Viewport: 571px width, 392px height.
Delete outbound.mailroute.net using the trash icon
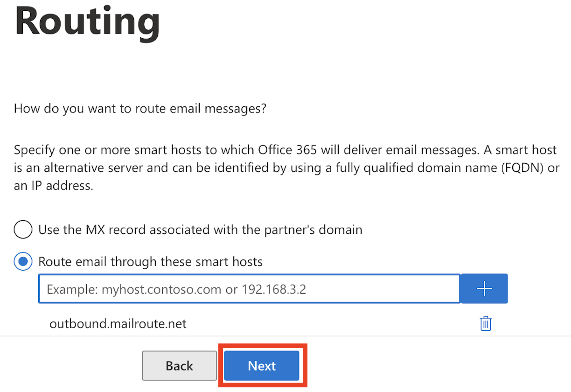click(x=486, y=323)
